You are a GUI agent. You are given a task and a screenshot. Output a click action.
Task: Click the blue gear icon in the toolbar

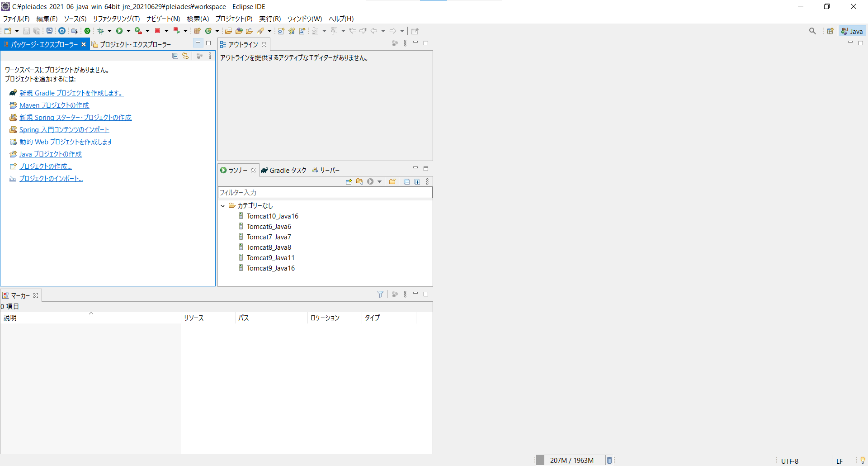coord(62,31)
